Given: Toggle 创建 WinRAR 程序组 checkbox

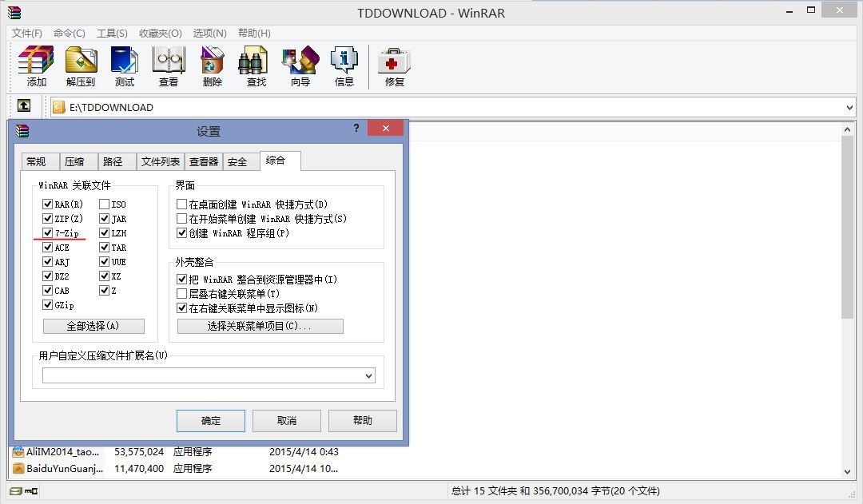Looking at the screenshot, I should [x=181, y=232].
